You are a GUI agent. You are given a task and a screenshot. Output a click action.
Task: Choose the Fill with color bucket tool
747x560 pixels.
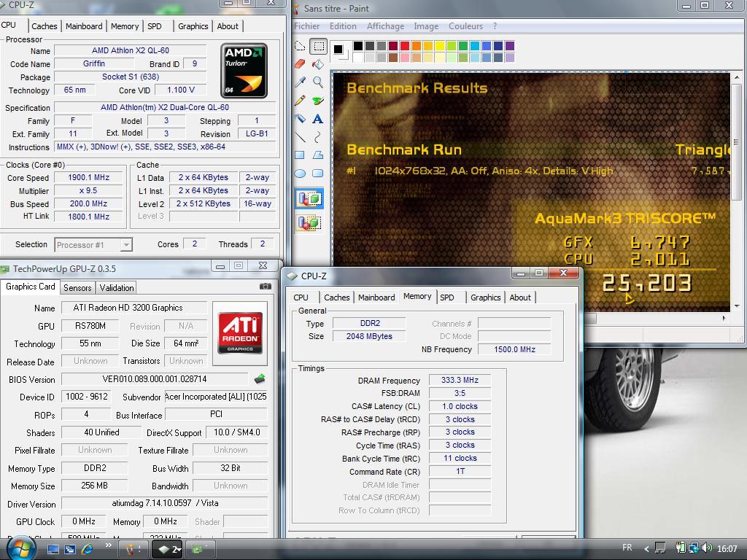(318, 64)
